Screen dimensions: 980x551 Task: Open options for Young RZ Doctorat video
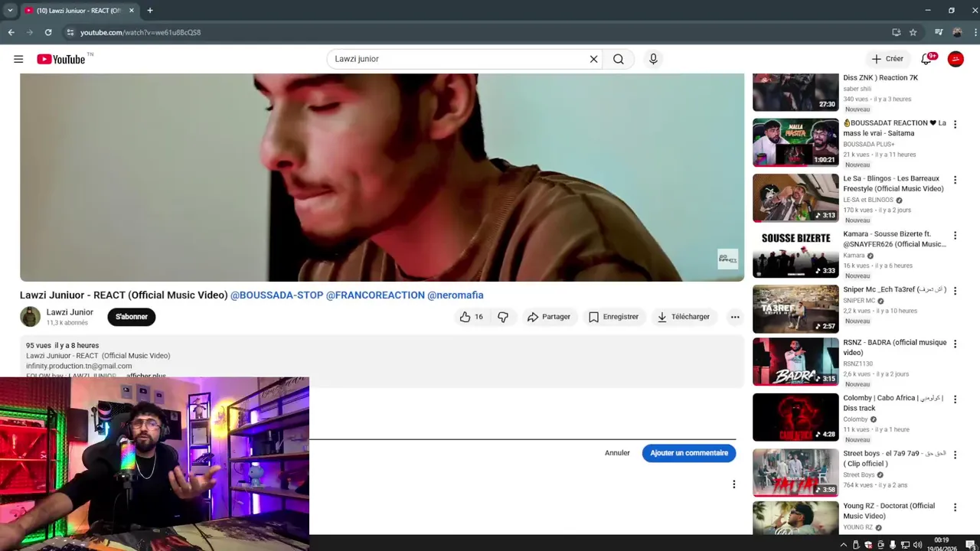[x=955, y=507]
